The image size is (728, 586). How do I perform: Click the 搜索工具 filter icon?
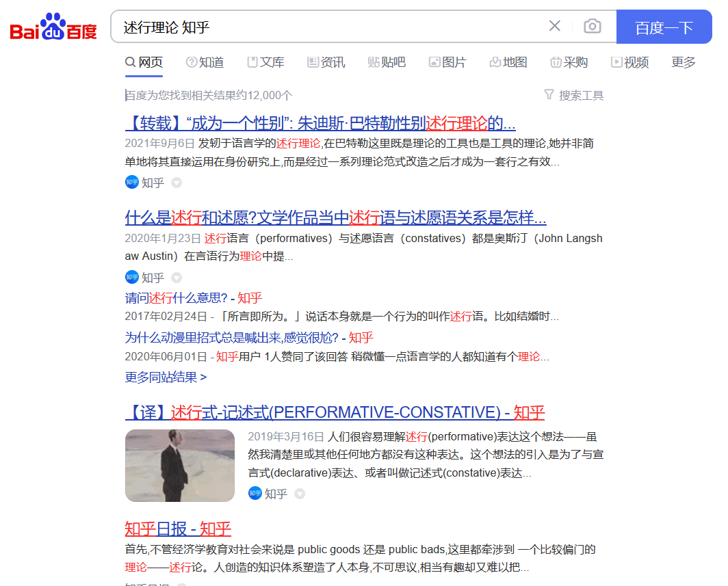tap(549, 95)
